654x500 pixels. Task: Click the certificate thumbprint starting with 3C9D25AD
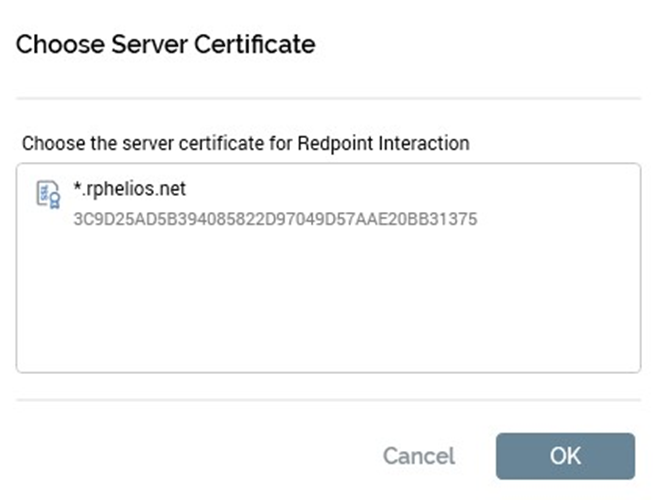click(275, 219)
